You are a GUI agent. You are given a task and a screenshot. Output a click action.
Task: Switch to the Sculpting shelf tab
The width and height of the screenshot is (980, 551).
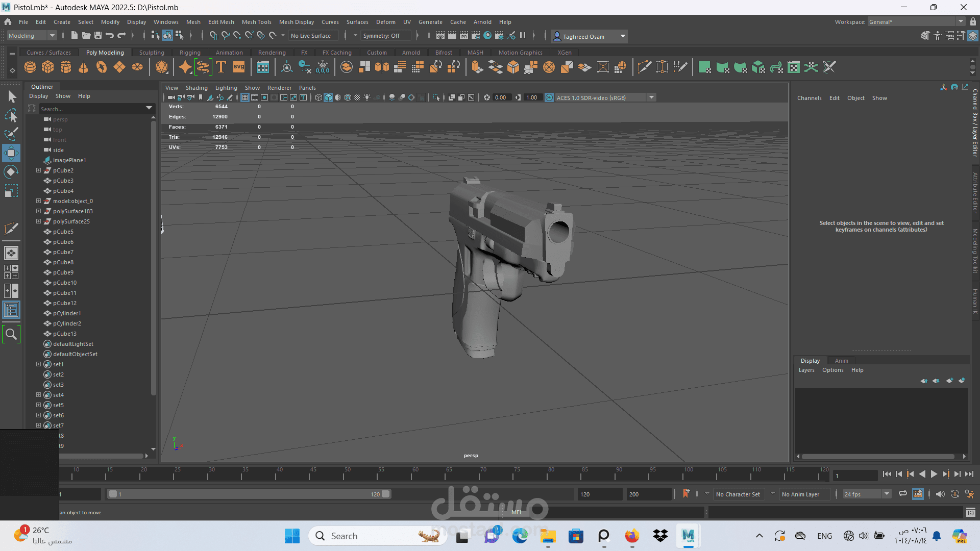pyautogui.click(x=152, y=53)
